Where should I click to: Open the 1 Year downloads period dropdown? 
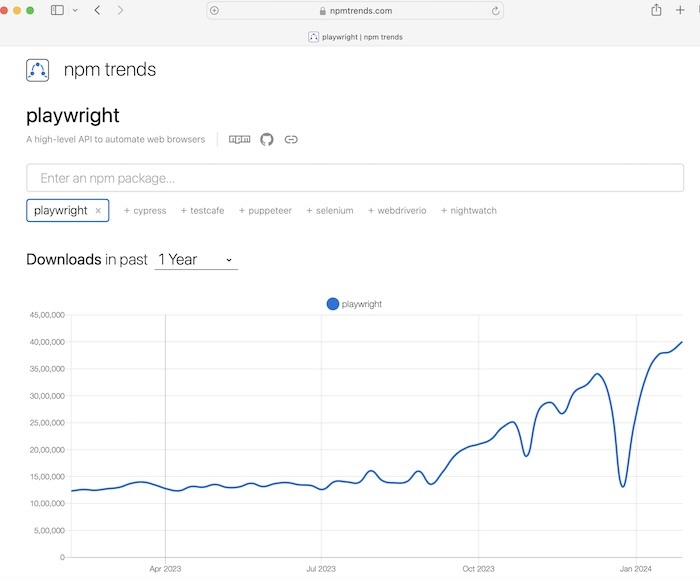(196, 260)
